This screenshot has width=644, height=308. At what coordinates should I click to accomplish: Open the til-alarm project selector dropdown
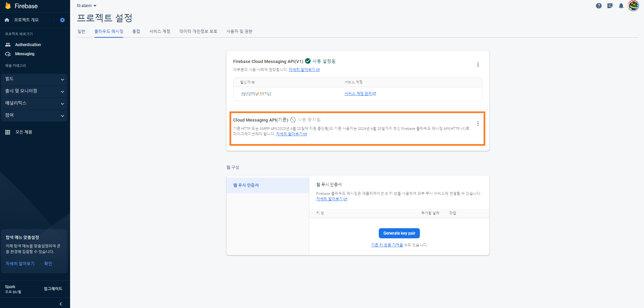87,6
